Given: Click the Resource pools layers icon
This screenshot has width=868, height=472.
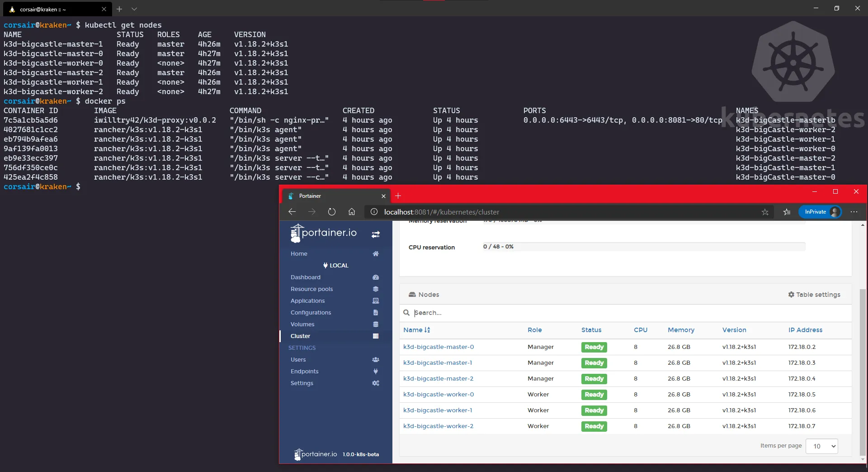Looking at the screenshot, I should (375, 289).
